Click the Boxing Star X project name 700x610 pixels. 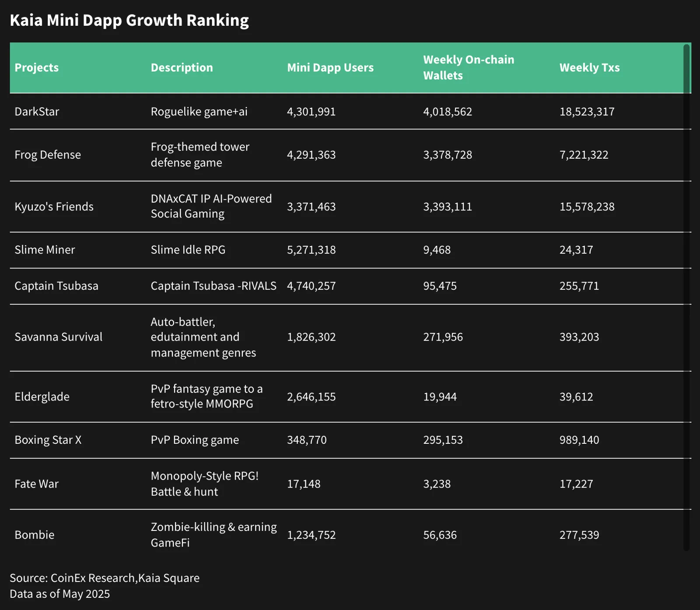pos(48,440)
